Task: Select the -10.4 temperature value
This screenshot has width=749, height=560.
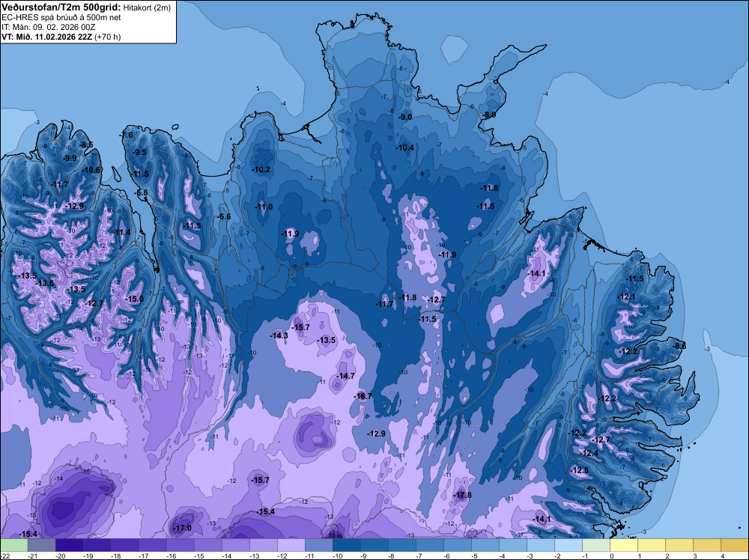Action: coord(405,147)
